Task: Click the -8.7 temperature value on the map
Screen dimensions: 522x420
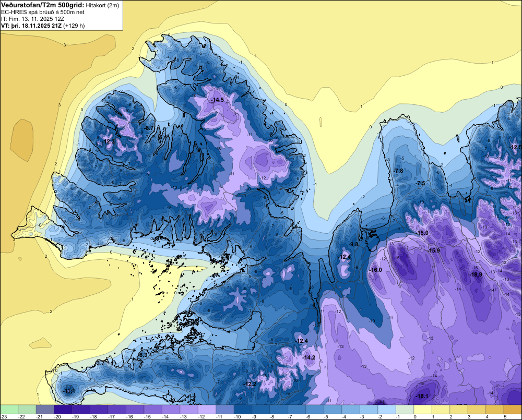Action: pyautogui.click(x=148, y=128)
